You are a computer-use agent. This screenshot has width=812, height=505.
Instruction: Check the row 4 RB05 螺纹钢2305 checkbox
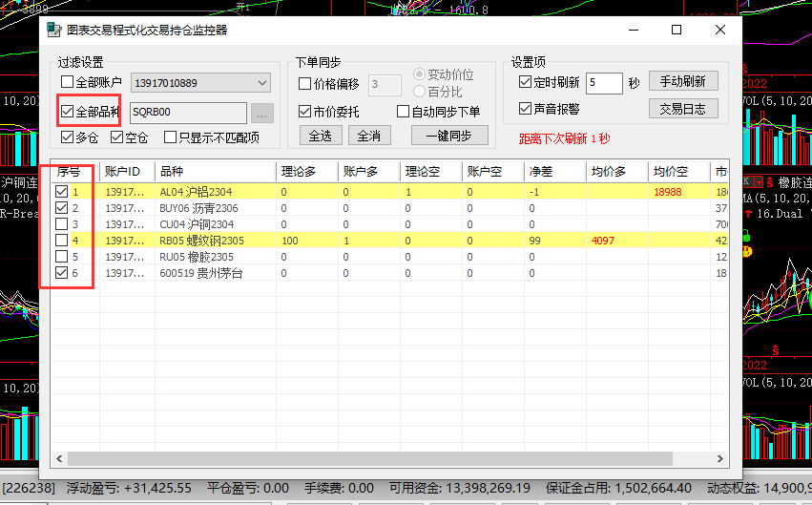click(x=62, y=241)
